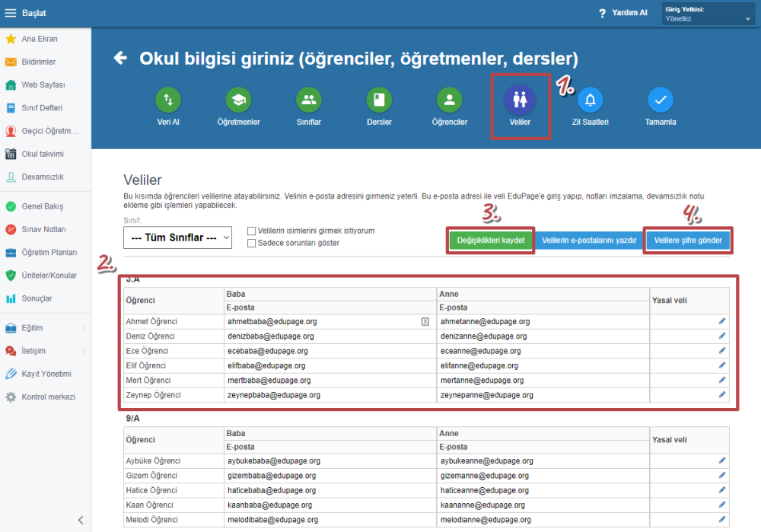Open the Dersler step icon
Viewport: 761px width, 532px height.
pos(379,100)
